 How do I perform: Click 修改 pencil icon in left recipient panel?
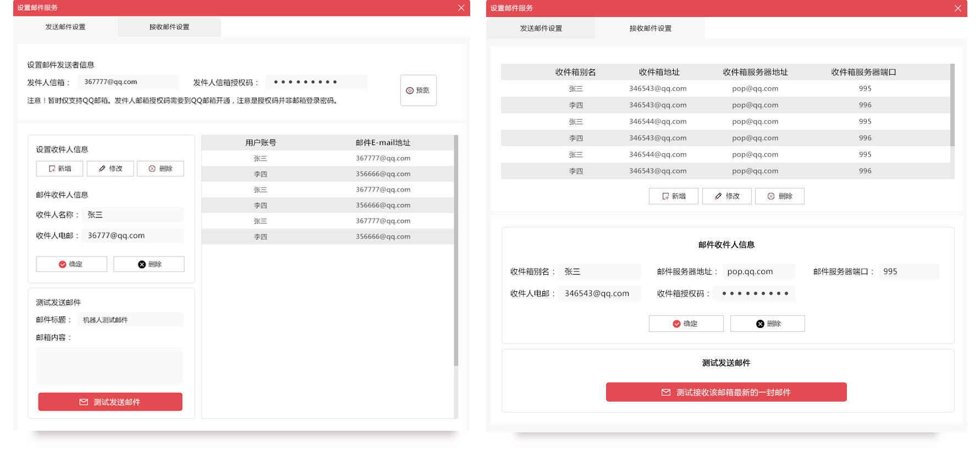point(110,169)
